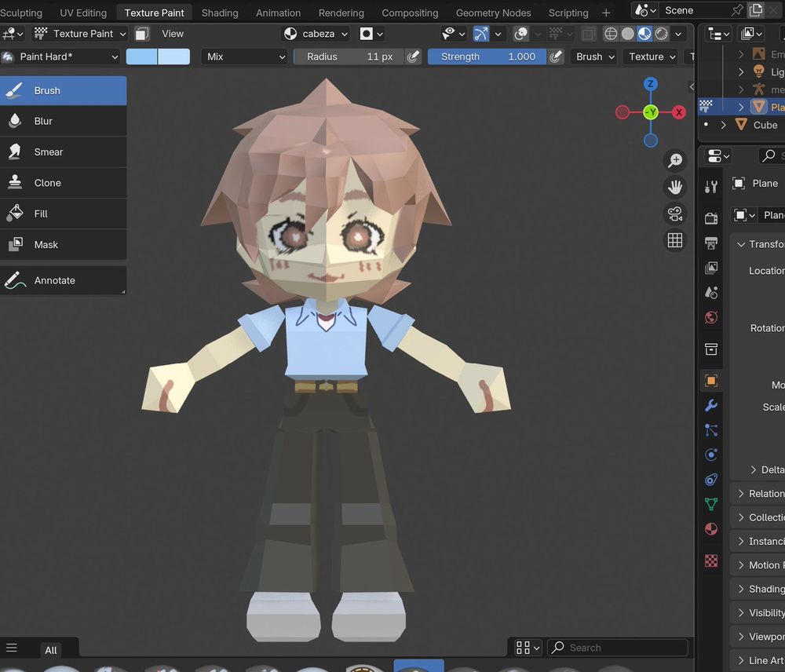This screenshot has height=672, width=785.
Task: Select the Clone tool
Action: tap(63, 183)
